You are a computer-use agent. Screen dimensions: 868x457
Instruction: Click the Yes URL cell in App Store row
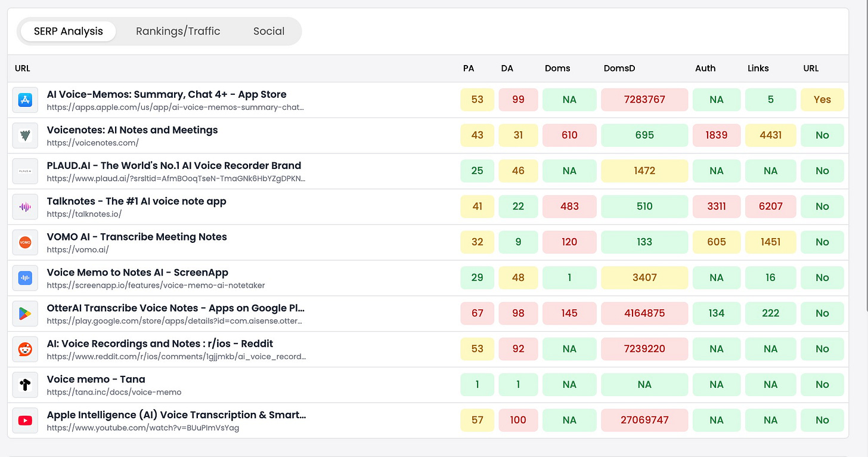(822, 100)
